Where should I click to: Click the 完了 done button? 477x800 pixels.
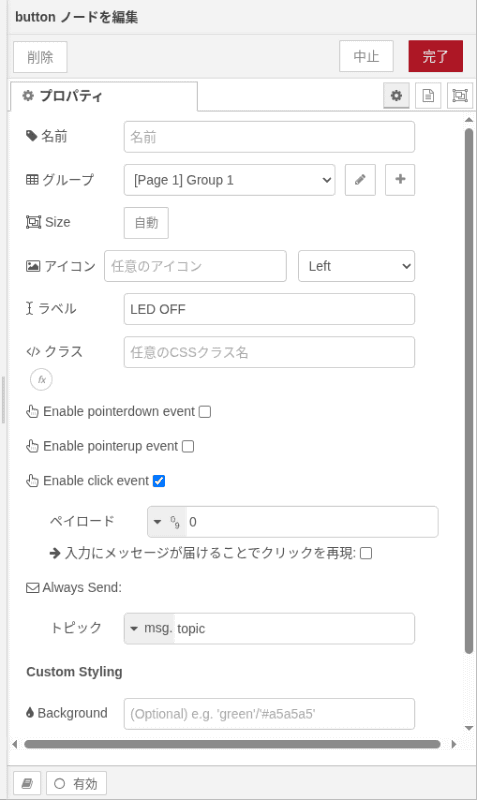(436, 56)
